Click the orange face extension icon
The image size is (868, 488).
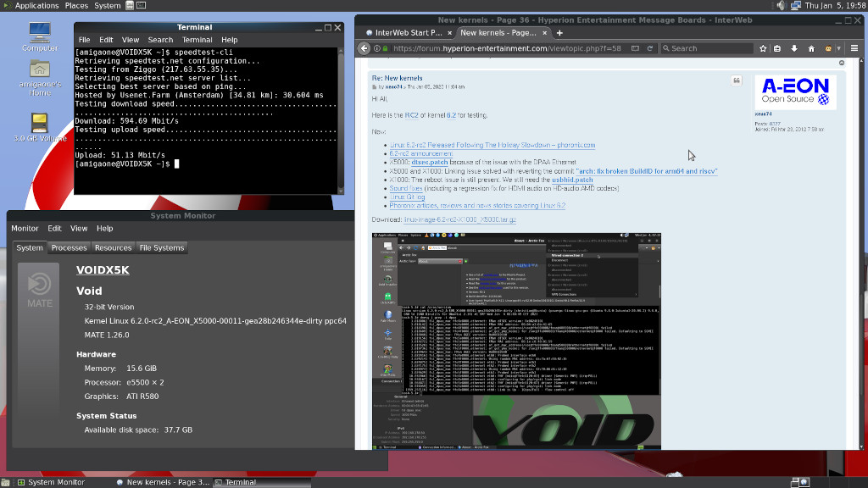click(828, 48)
